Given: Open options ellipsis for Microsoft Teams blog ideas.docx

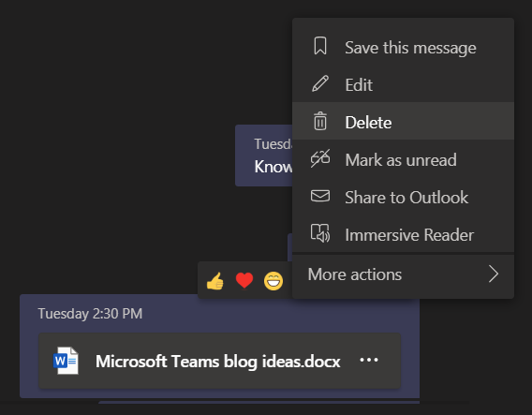Looking at the screenshot, I should pyautogui.click(x=369, y=360).
